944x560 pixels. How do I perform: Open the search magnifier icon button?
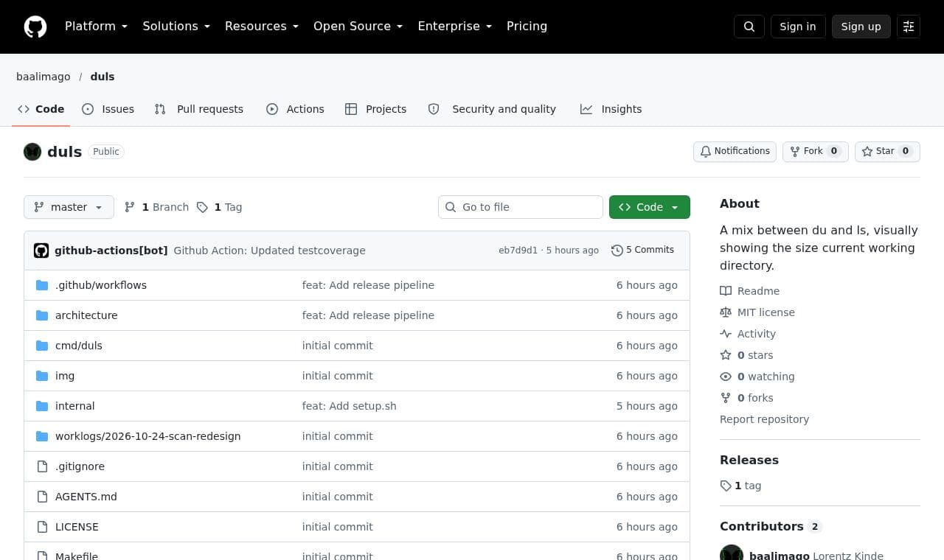[749, 27]
